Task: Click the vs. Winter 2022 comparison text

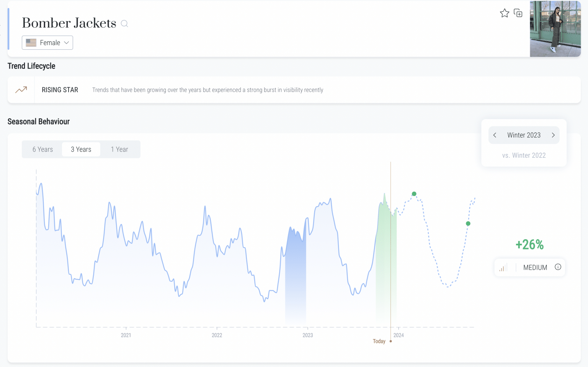Action: pyautogui.click(x=524, y=155)
